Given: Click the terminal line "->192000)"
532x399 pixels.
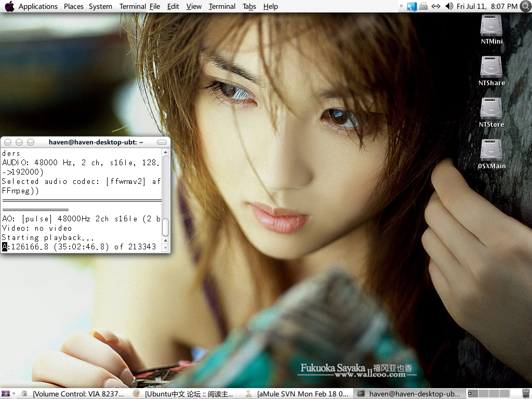Looking at the screenshot, I should pyautogui.click(x=23, y=172).
